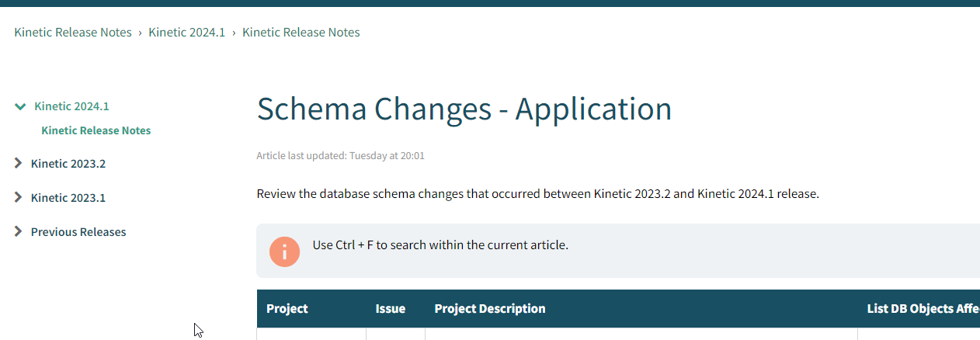The image size is (980, 340).
Task: Click the Project column header
Action: tap(287, 309)
